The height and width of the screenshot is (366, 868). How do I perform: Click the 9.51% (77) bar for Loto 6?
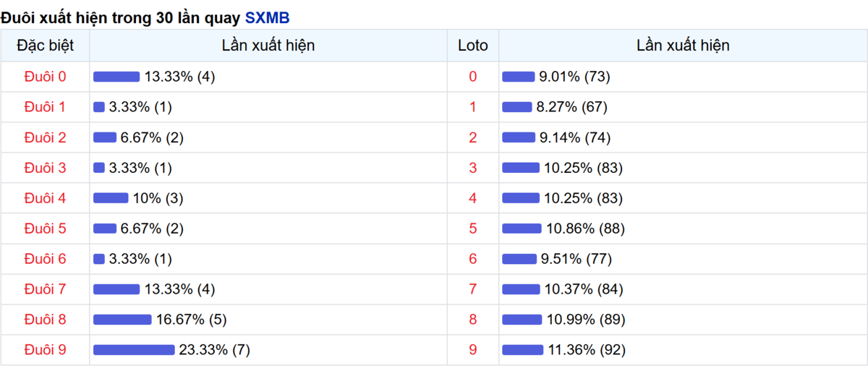[519, 259]
